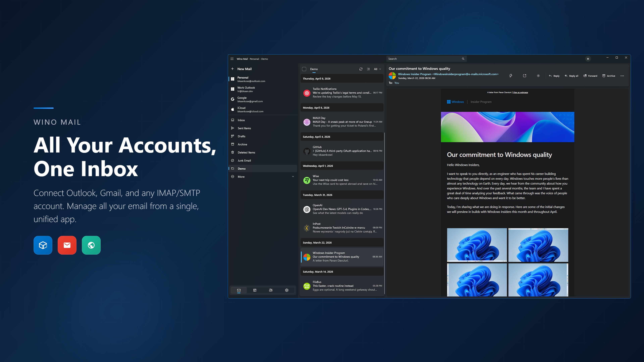Open the Archive folder in sidebar

point(263,144)
